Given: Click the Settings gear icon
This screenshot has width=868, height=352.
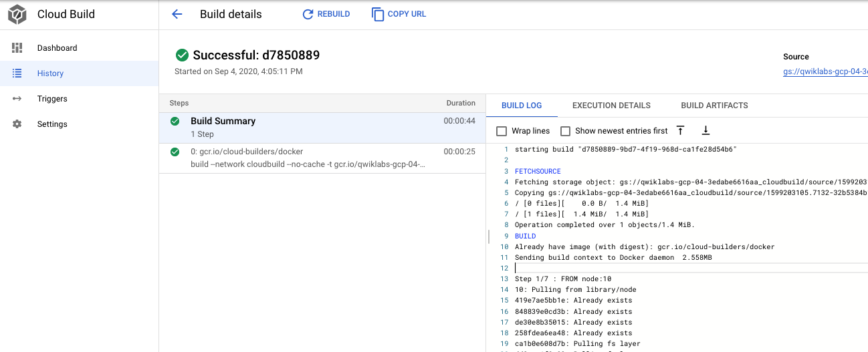Looking at the screenshot, I should pyautogui.click(x=17, y=124).
